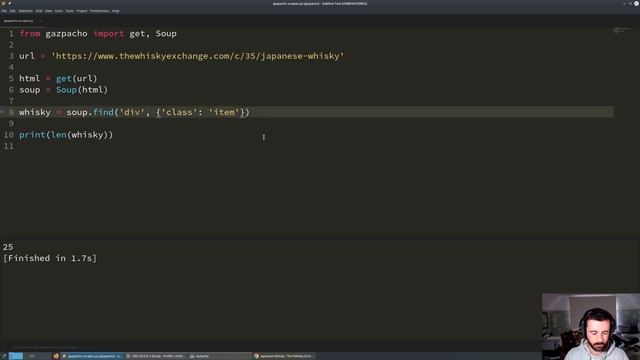This screenshot has height=360, width=640.
Task: Switch to Japanese Whisky browser taskbar entry
Action: pyautogui.click(x=284, y=356)
